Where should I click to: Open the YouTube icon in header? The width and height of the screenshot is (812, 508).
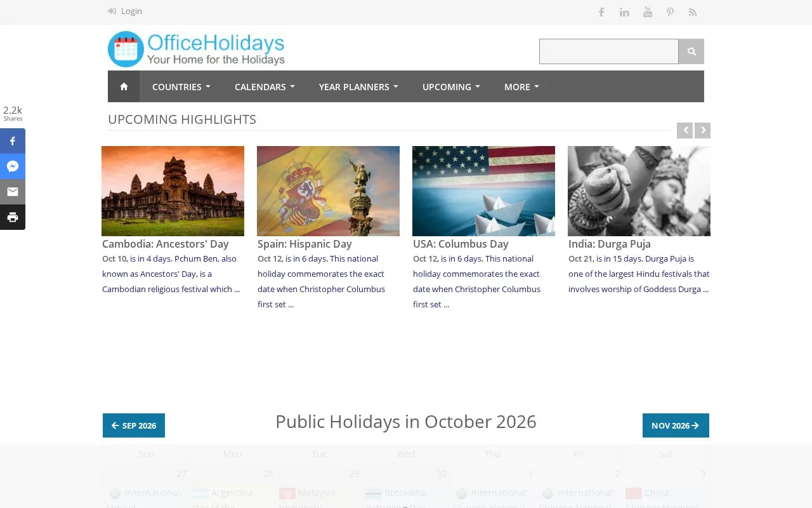[647, 12]
